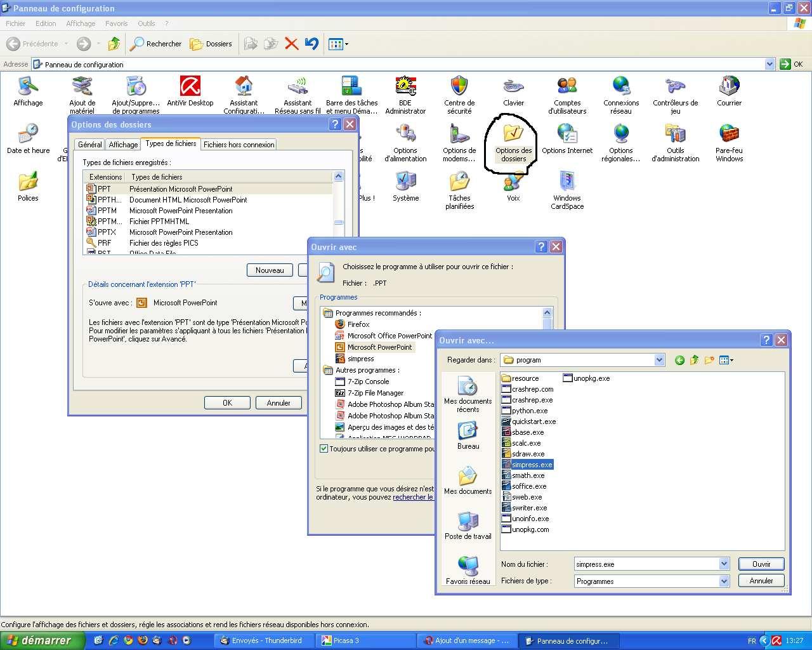This screenshot has height=650, width=812.
Task: Click the rechercher link in Ouvrir avec
Action: click(x=413, y=497)
